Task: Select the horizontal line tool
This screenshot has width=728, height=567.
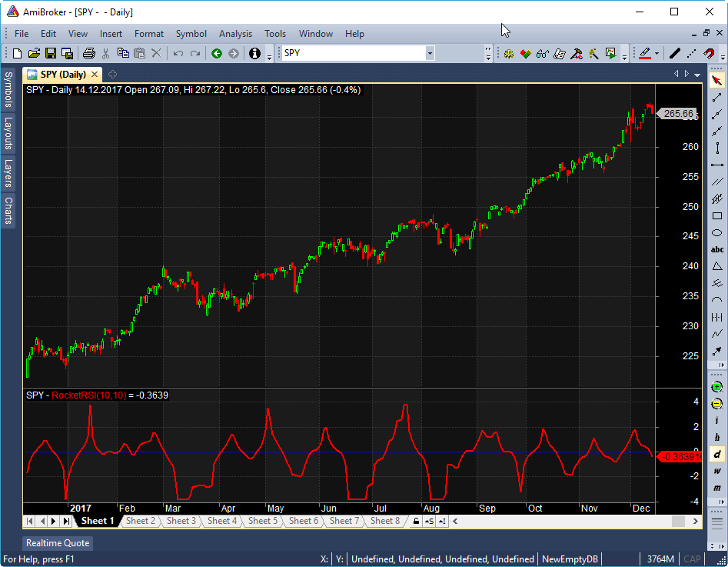Action: (x=717, y=165)
